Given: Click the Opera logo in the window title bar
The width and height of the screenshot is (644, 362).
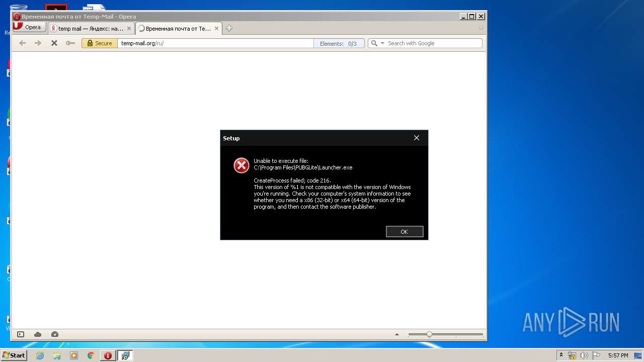Looking at the screenshot, I should coord(17,17).
